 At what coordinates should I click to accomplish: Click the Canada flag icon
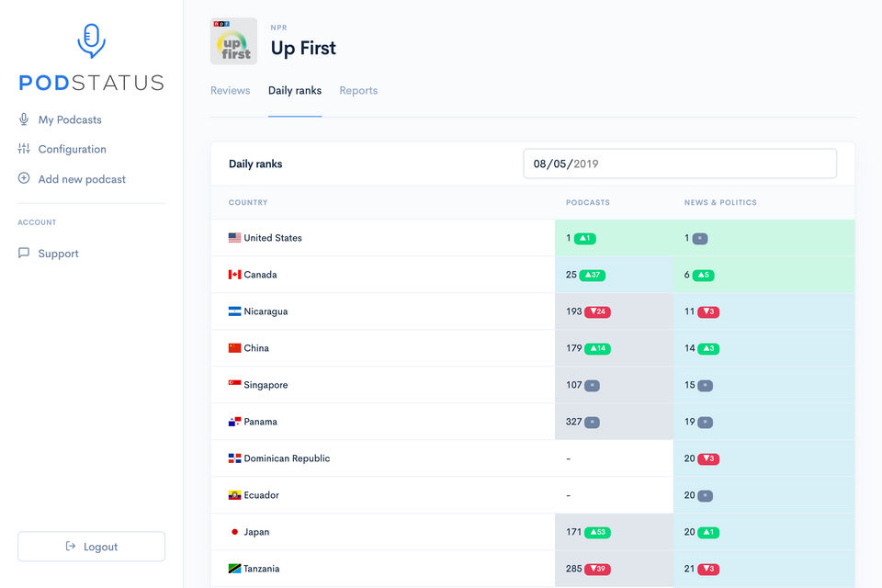click(x=234, y=275)
